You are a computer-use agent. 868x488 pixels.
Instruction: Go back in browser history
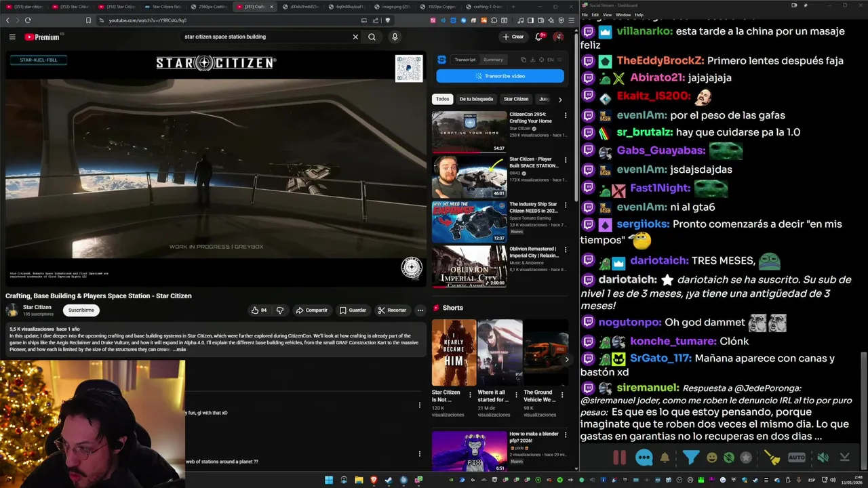pyautogui.click(x=8, y=20)
